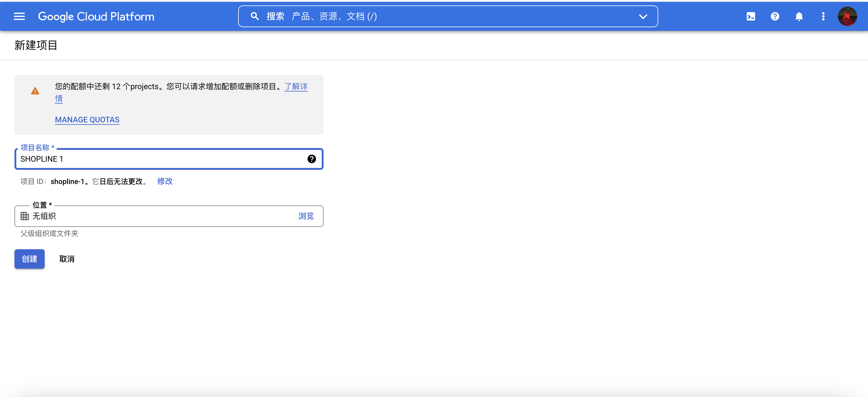This screenshot has height=397, width=868.
Task: Open the MANAGE QUOTAS link
Action: pos(87,120)
